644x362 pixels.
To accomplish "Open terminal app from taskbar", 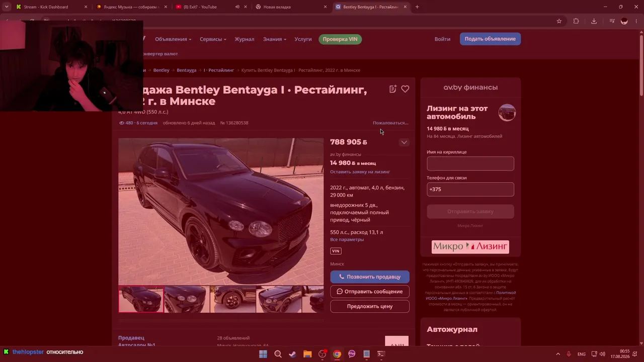I will 381,354.
